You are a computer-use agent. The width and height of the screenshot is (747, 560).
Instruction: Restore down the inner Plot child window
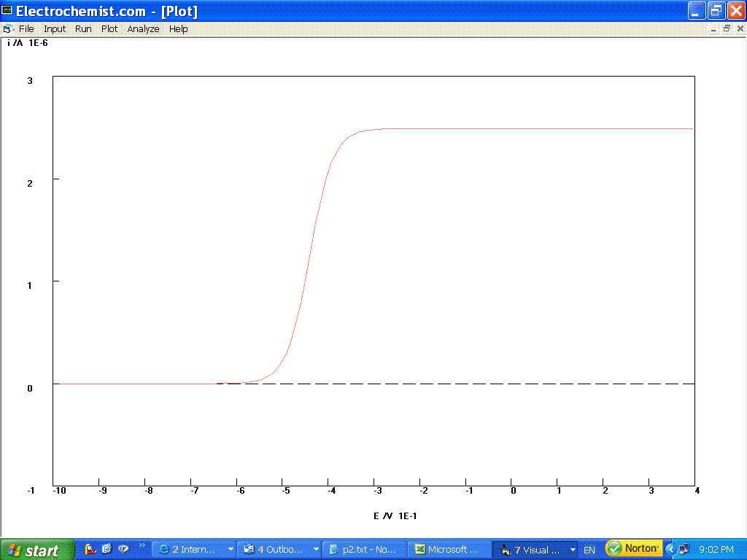click(727, 29)
